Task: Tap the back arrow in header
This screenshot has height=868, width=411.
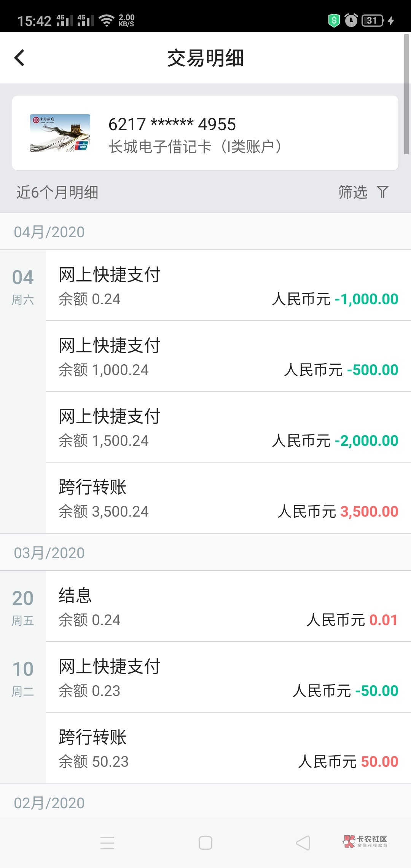Action: [19, 58]
